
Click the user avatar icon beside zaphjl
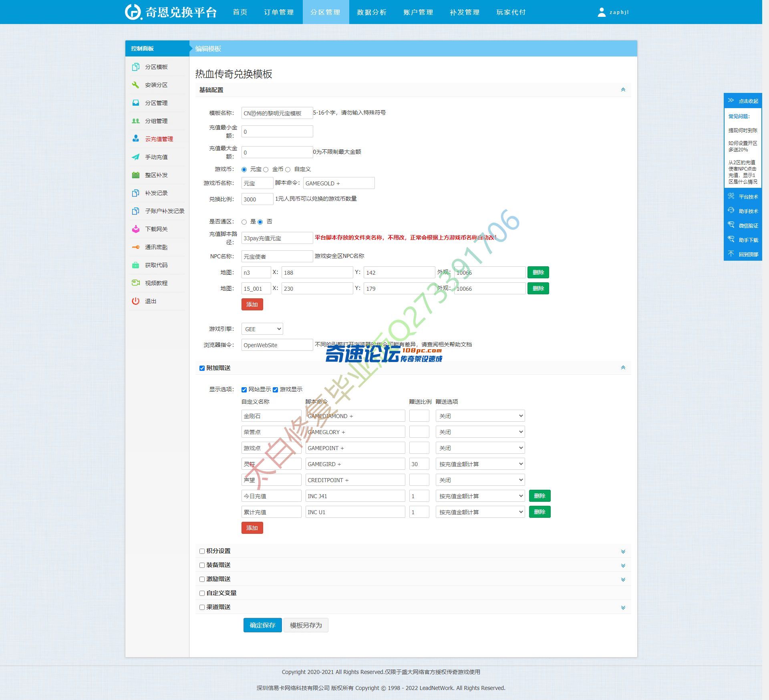[x=602, y=12]
